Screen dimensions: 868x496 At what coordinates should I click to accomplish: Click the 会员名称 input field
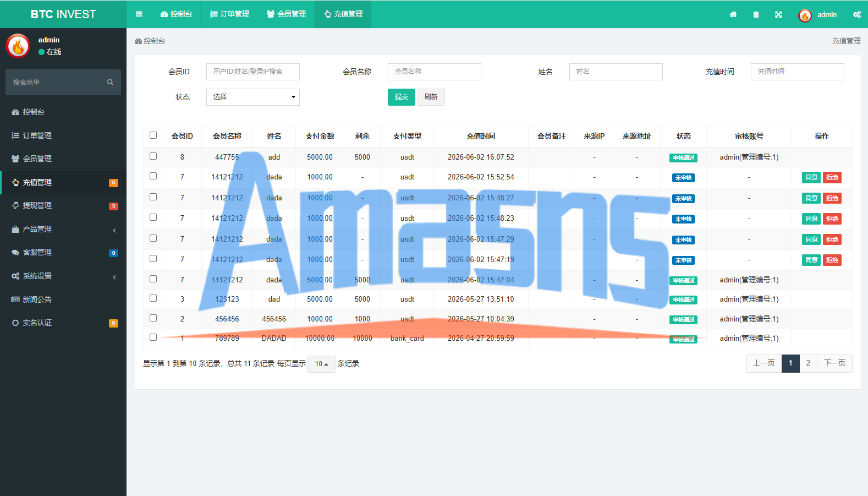point(435,72)
